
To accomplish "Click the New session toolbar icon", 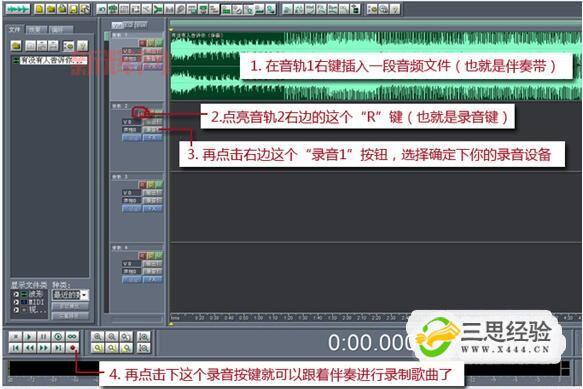I will [x=39, y=9].
